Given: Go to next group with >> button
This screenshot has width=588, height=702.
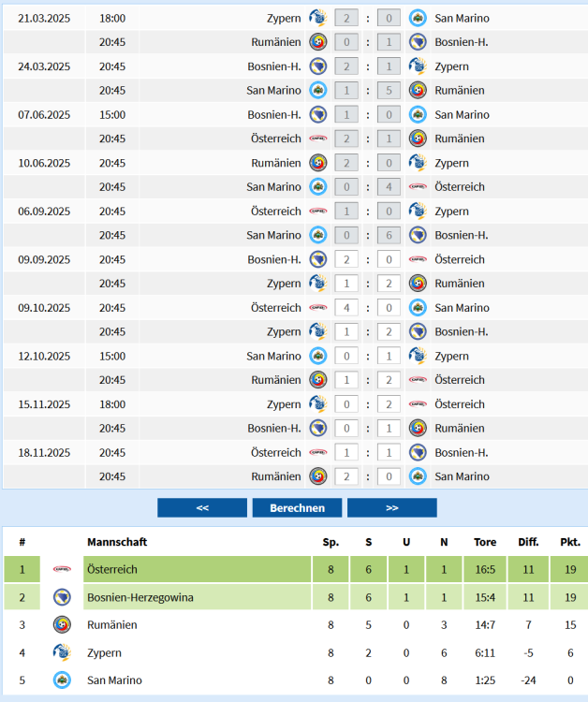Looking at the screenshot, I should 391,508.
